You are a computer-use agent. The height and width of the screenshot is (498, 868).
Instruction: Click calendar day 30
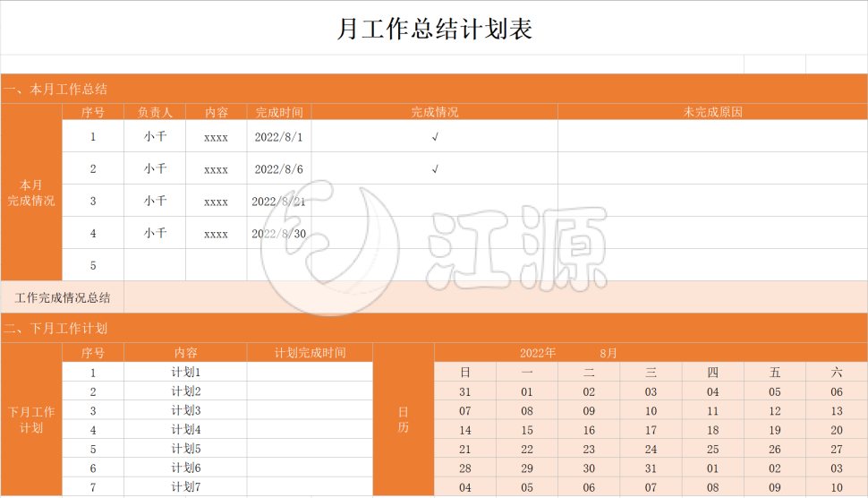point(589,468)
